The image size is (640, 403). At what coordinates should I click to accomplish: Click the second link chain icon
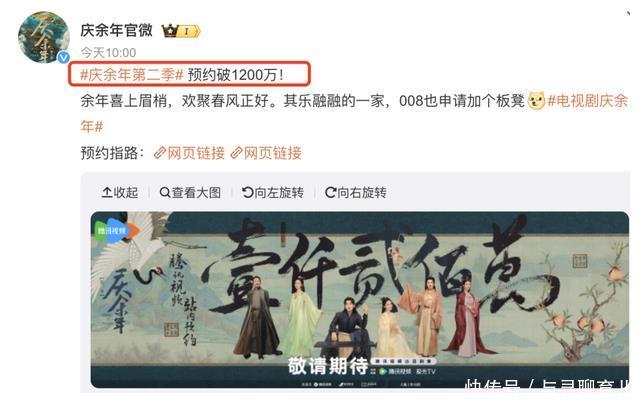[x=236, y=153]
